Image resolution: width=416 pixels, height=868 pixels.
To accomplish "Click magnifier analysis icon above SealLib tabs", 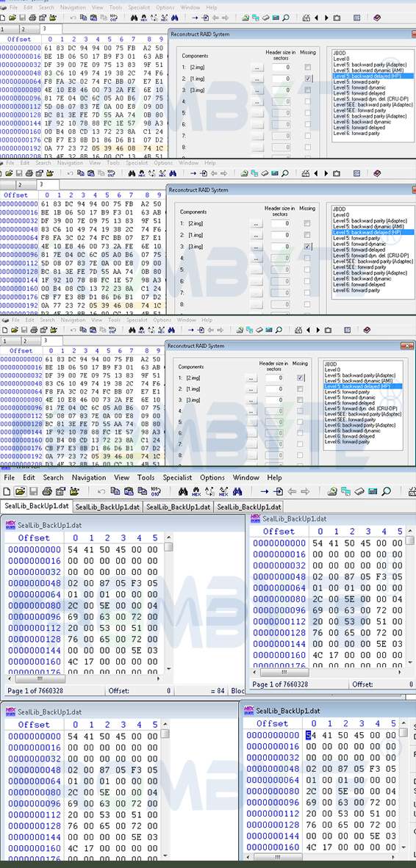I will pos(386,491).
